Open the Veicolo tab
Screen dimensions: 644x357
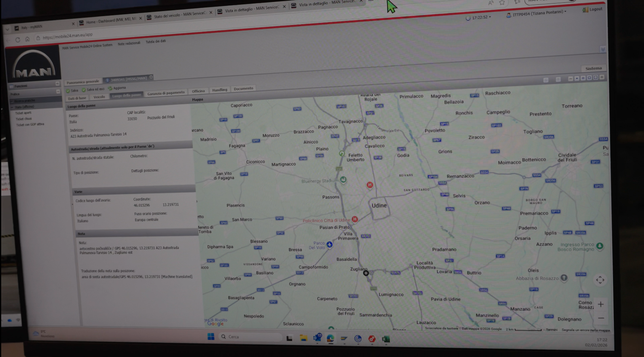(99, 97)
